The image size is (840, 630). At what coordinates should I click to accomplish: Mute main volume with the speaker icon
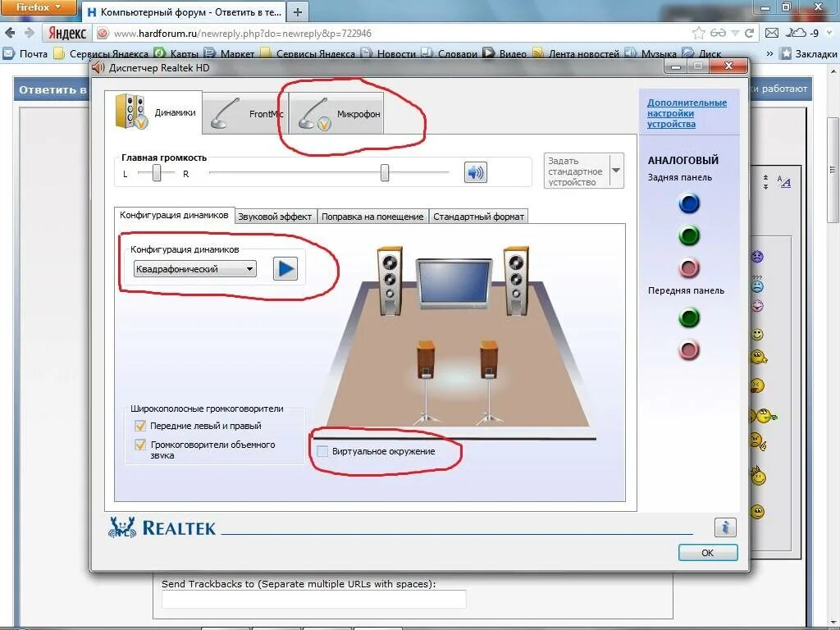pos(475,172)
